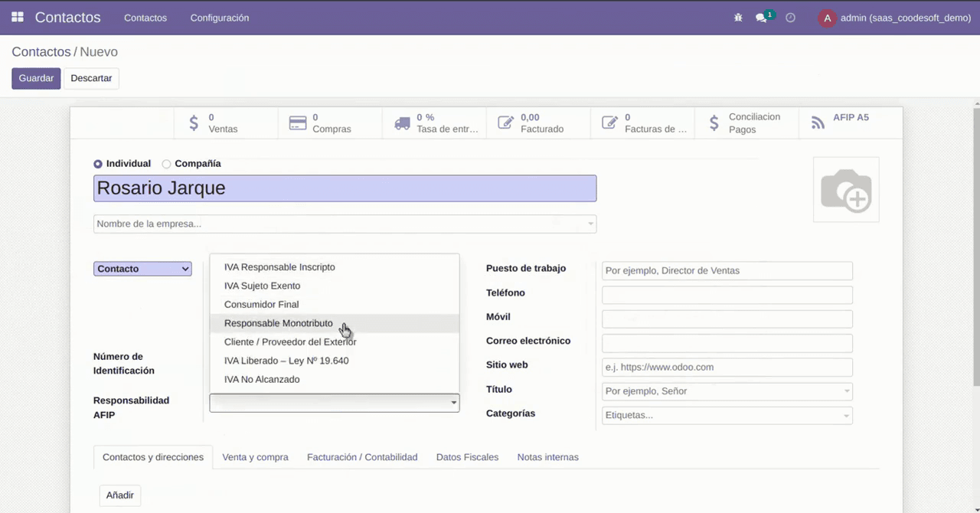Open the apps grid menu icon
This screenshot has width=980, height=513.
18,17
